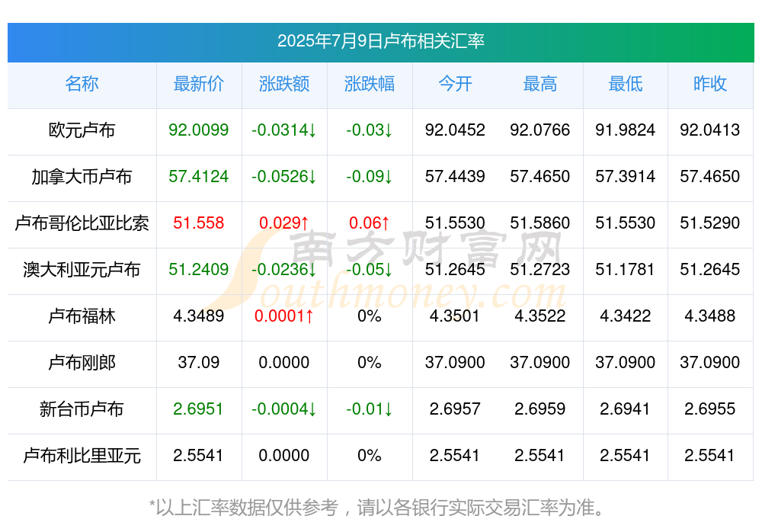Image resolution: width=762 pixels, height=532 pixels.
Task: Click the percent change 0.06↑
Action: coord(370,223)
